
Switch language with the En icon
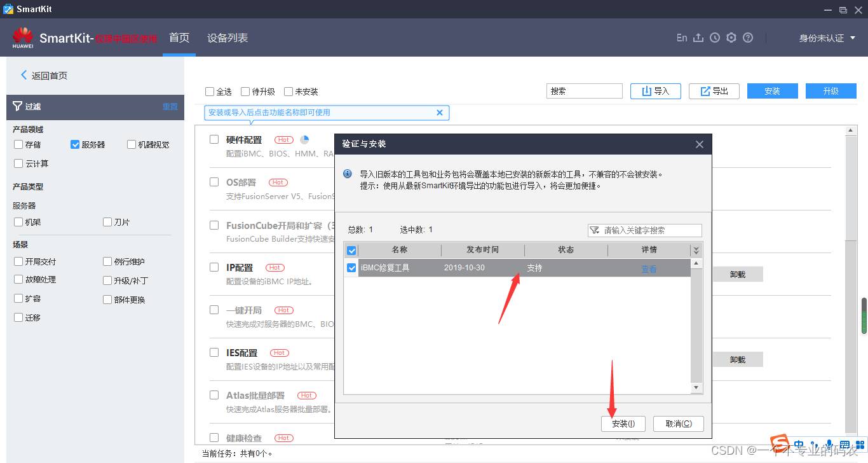click(682, 38)
